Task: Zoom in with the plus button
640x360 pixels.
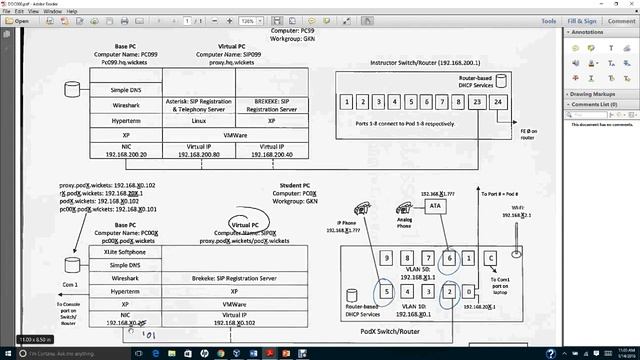Action: click(x=229, y=21)
